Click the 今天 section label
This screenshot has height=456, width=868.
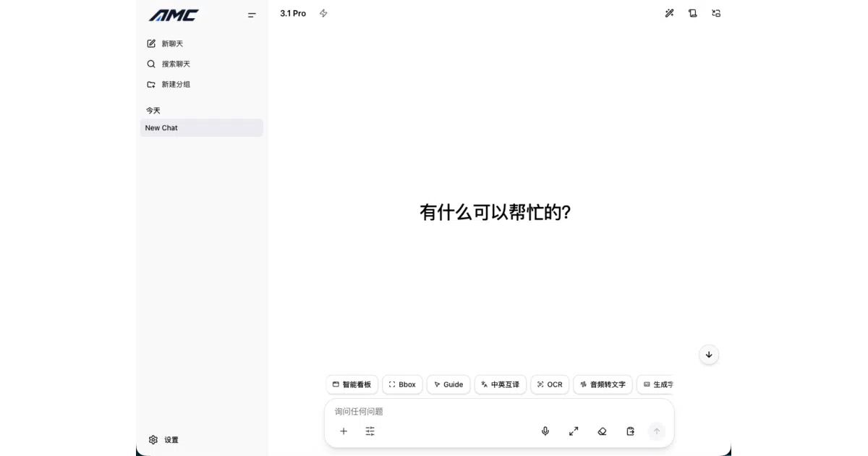click(x=153, y=110)
